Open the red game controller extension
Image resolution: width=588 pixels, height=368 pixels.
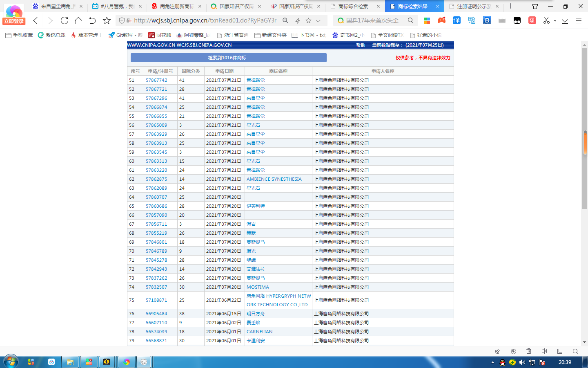(x=441, y=20)
